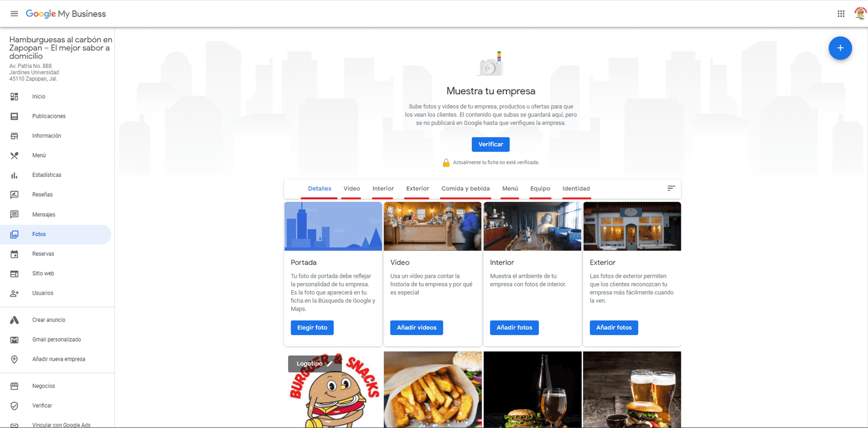Open the account profile avatar
This screenshot has height=428, width=868.
860,14
